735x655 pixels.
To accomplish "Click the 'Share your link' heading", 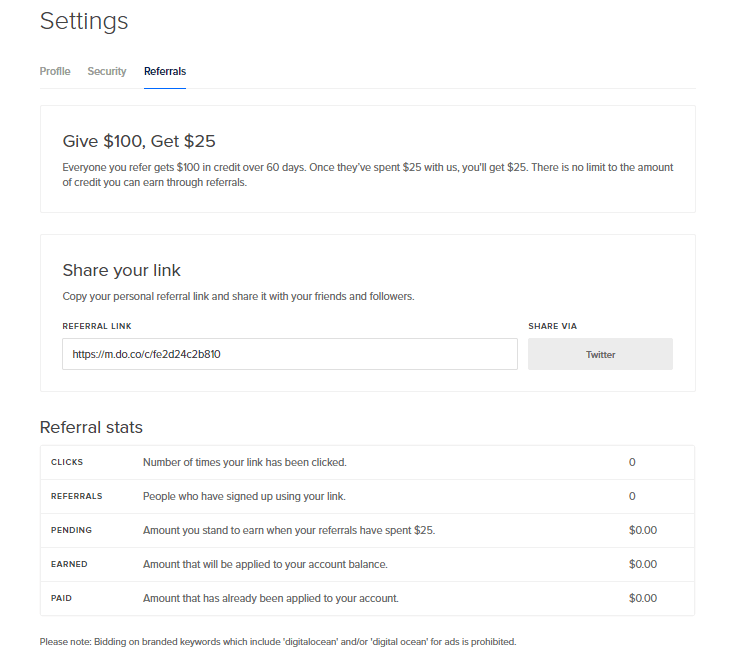I will (121, 270).
